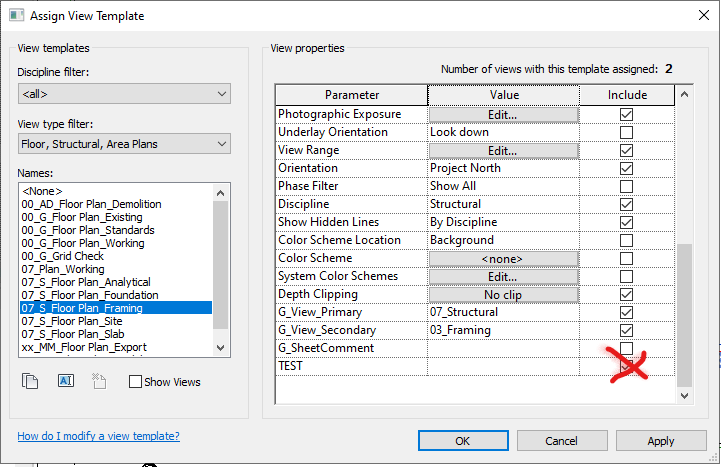721x467 pixels.
Task: Choose 00_G_Grid Check in Names list
Action: (x=63, y=256)
